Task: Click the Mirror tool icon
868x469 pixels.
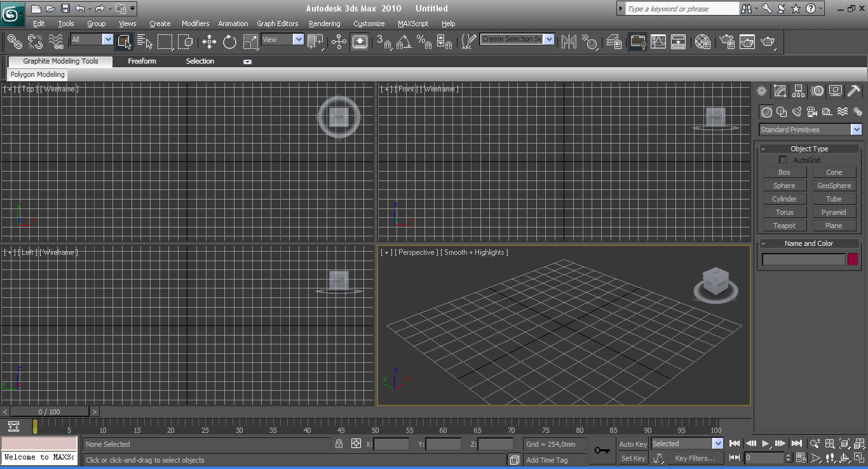Action: click(569, 42)
